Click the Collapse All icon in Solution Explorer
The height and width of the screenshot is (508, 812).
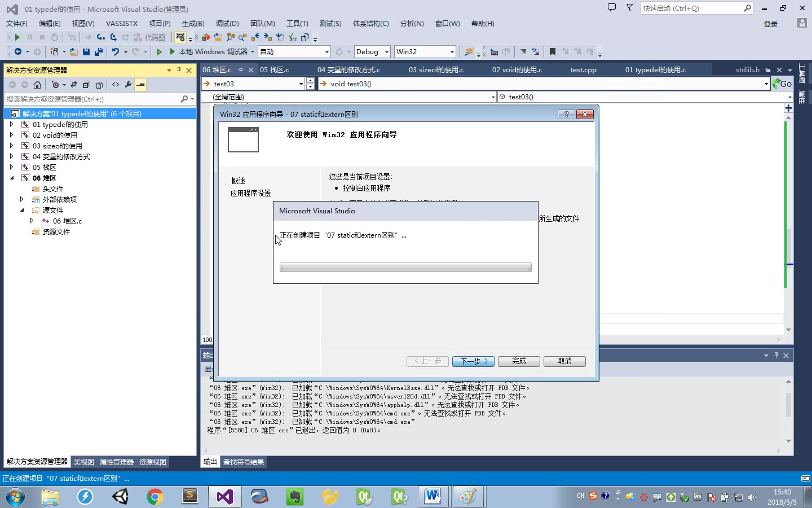click(x=86, y=85)
